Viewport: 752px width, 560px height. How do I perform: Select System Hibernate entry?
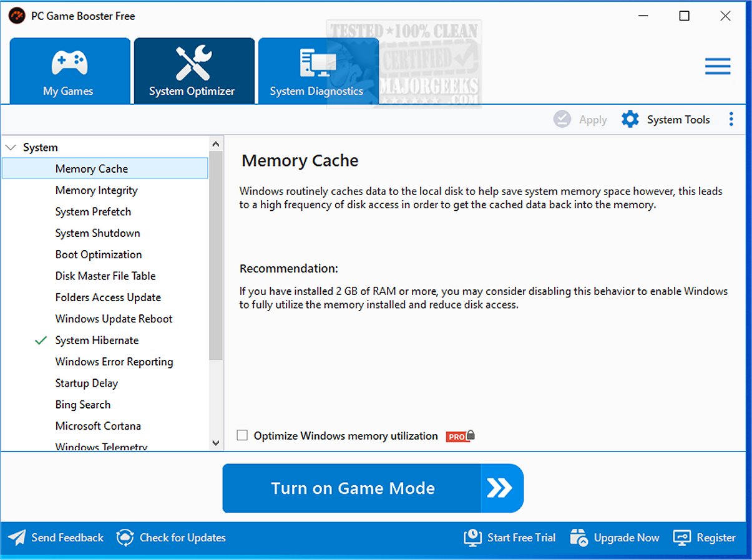pyautogui.click(x=97, y=340)
